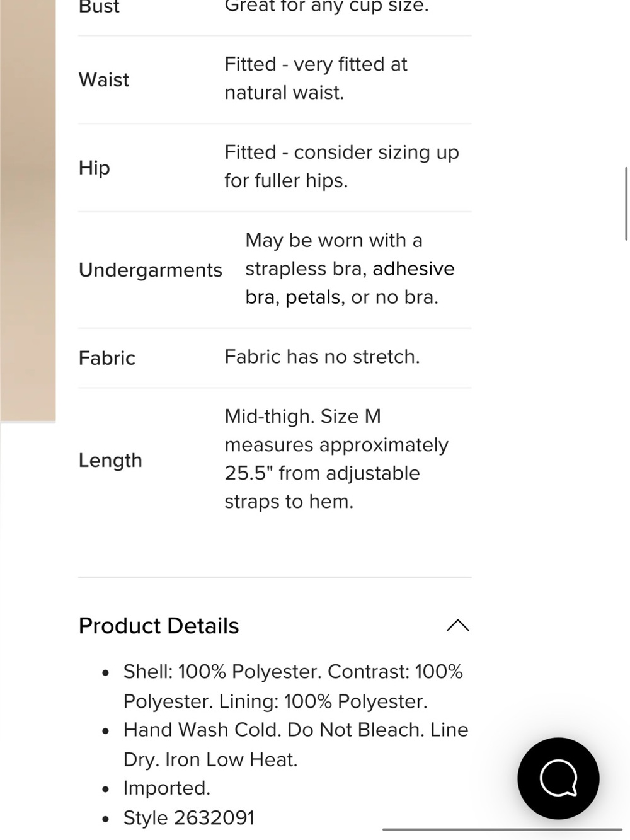Tap the Shell 100% Polyester bullet

(x=293, y=686)
